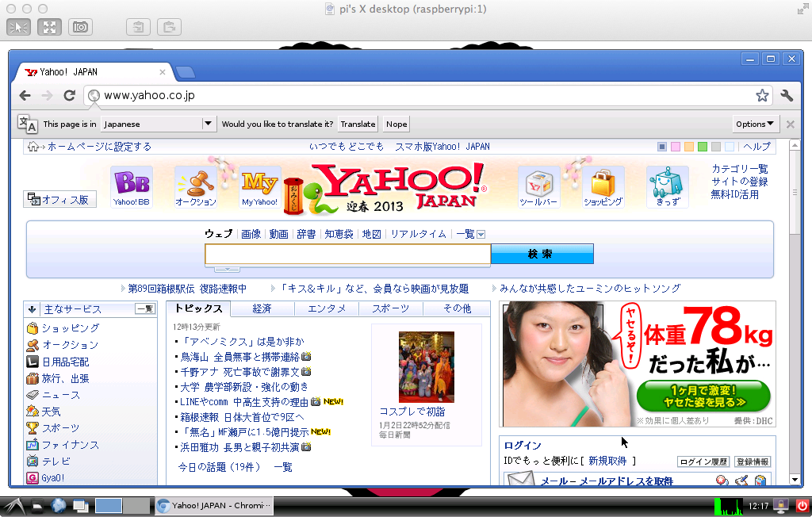Image resolution: width=812 pixels, height=517 pixels.
Task: Click the browser back arrow
Action: coord(25,95)
